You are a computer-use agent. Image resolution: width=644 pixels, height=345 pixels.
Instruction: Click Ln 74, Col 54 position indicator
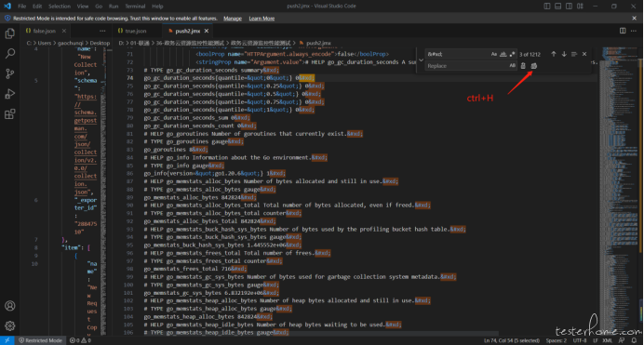click(x=512, y=340)
